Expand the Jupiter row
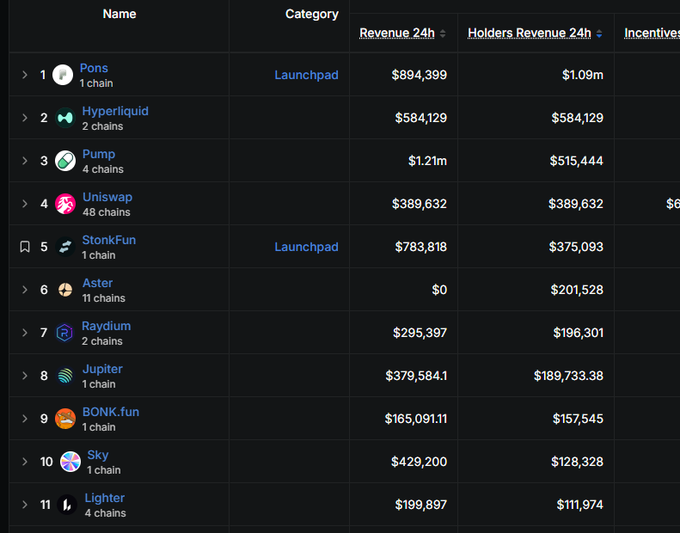 pyautogui.click(x=25, y=376)
